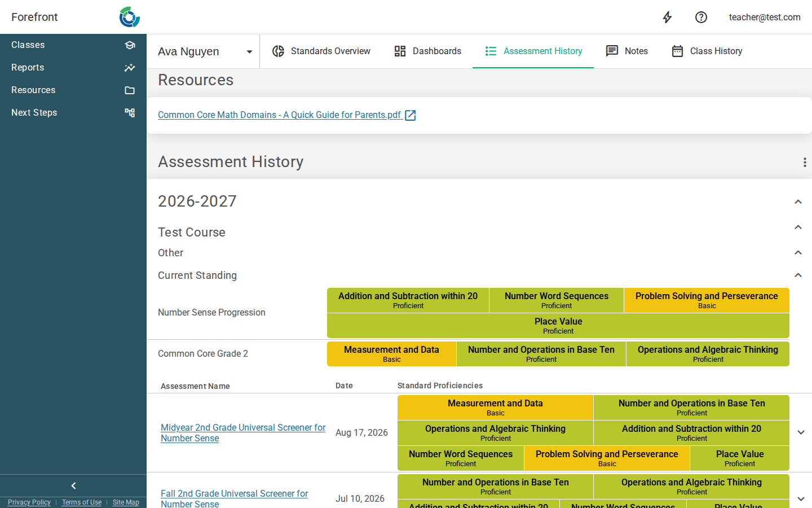Image resolution: width=812 pixels, height=508 pixels.
Task: Switch to the Notes tab
Action: [x=626, y=51]
